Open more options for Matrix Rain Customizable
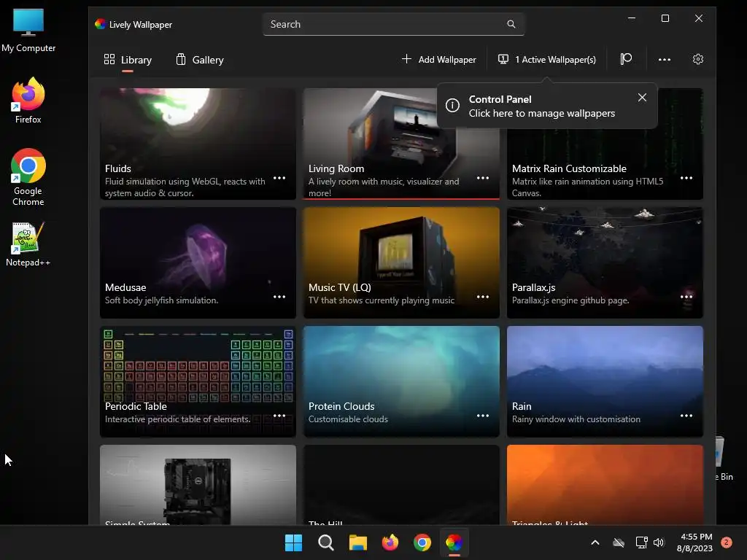747x560 pixels. [x=686, y=178]
